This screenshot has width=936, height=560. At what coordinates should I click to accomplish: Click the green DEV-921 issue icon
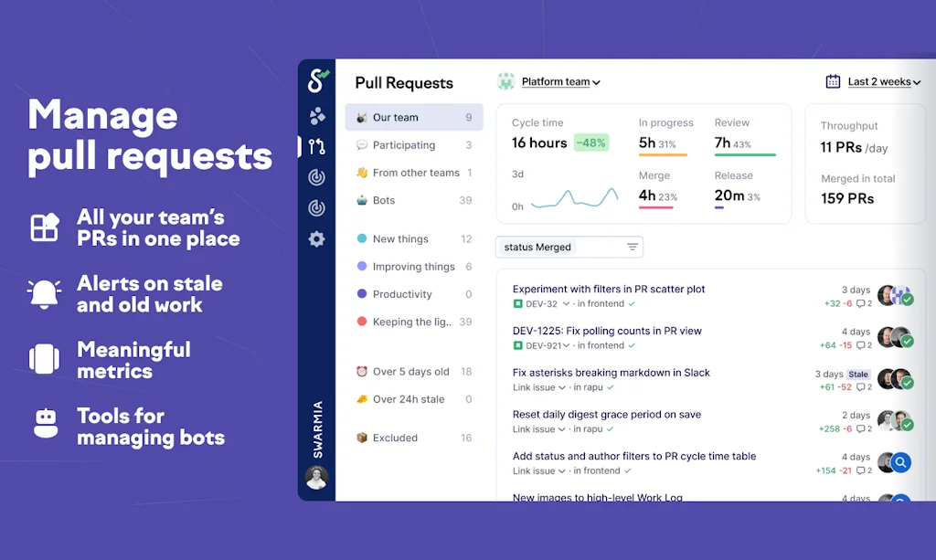517,345
